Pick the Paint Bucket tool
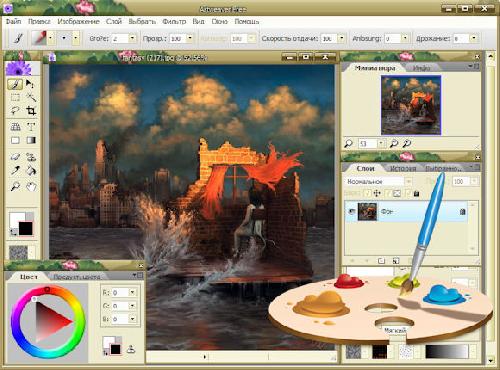Viewport: 500px width, 370px height. pyautogui.click(x=31, y=171)
